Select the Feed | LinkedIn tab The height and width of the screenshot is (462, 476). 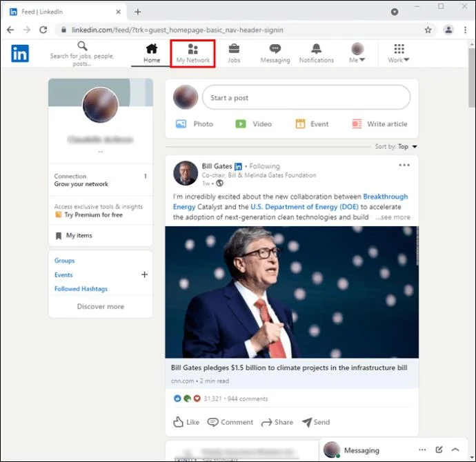[x=64, y=12]
